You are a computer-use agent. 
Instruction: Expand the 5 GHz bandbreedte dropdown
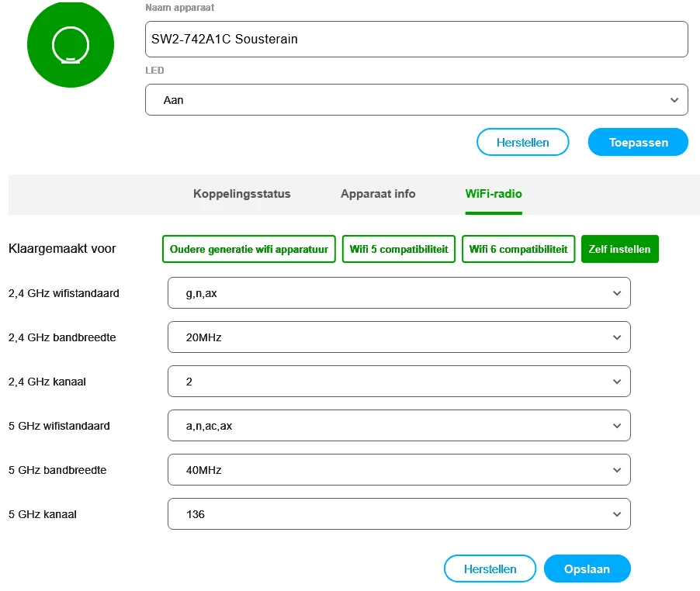(x=399, y=470)
